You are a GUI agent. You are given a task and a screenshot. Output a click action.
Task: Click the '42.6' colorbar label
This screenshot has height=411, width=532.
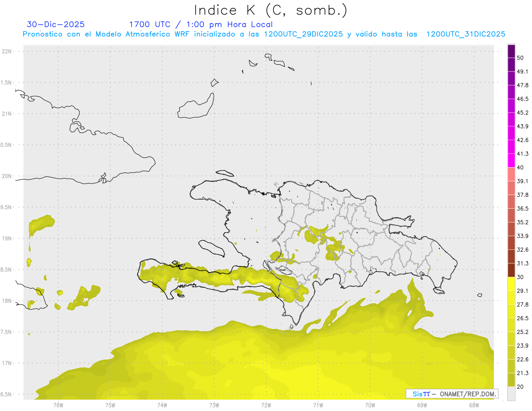click(x=523, y=140)
